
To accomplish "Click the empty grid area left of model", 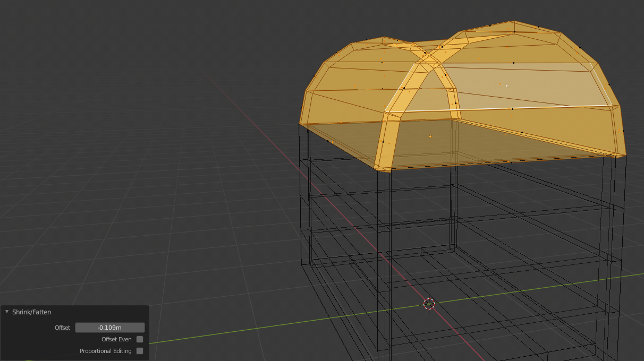I will tap(133, 186).
